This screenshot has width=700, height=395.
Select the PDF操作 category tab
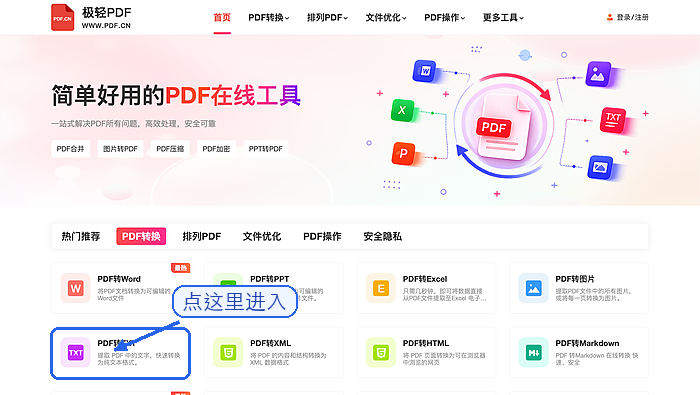(x=322, y=236)
